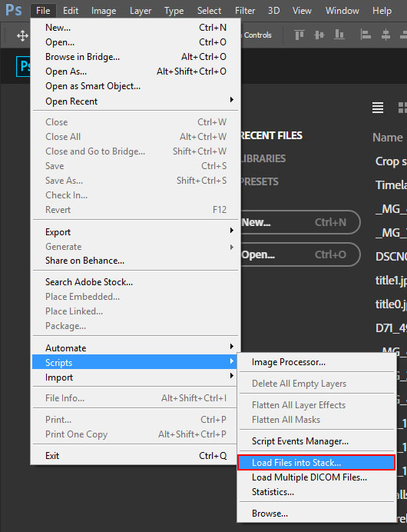Click Align Top Edges icon
This screenshot has height=532, width=407.
pyautogui.click(x=299, y=35)
